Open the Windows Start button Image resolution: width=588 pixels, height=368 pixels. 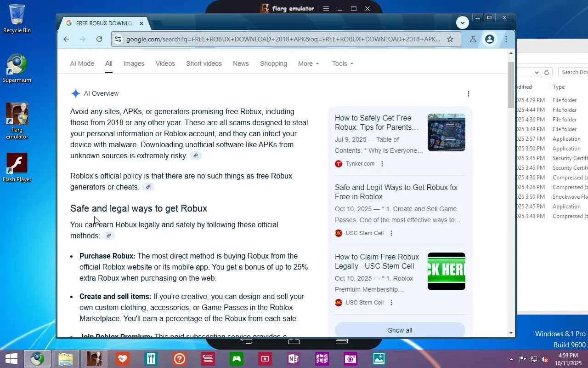click(11, 359)
